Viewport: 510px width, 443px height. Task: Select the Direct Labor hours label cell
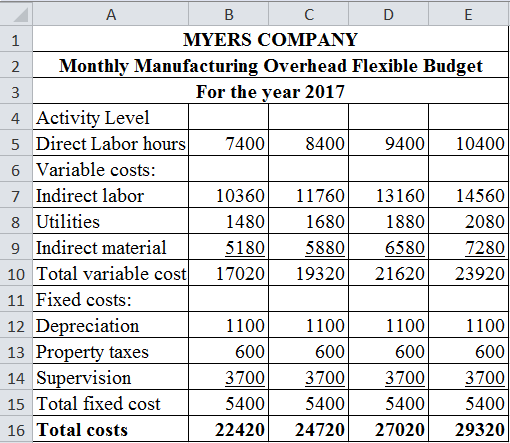(x=111, y=143)
